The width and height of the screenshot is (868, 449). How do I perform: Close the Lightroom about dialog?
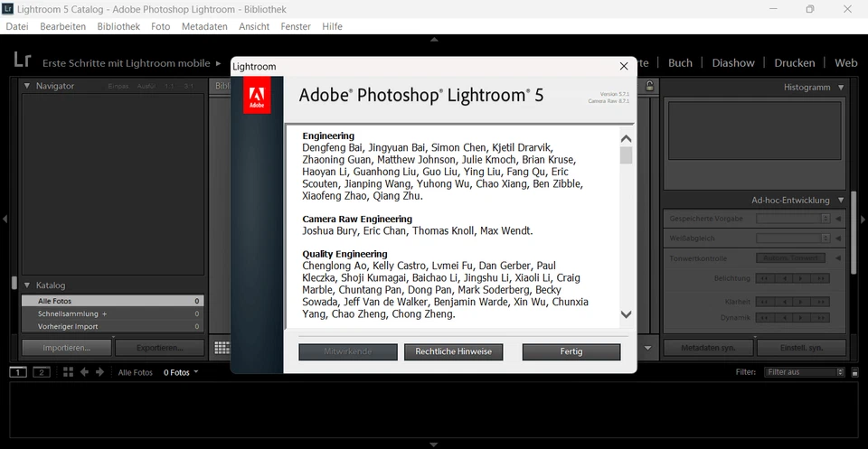624,66
